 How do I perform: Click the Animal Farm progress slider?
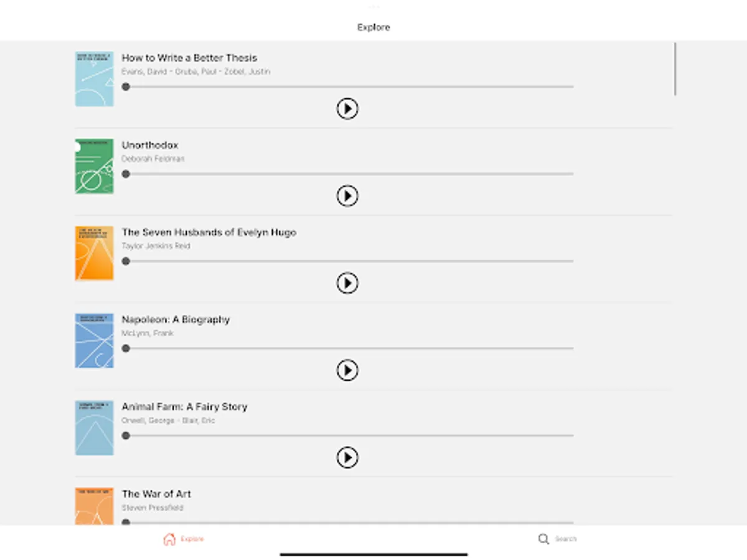click(349, 436)
